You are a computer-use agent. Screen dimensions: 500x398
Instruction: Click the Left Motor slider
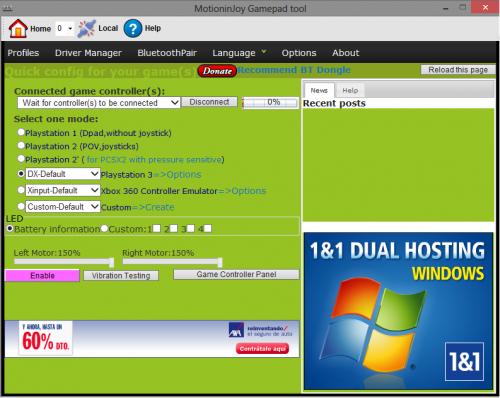(64, 262)
